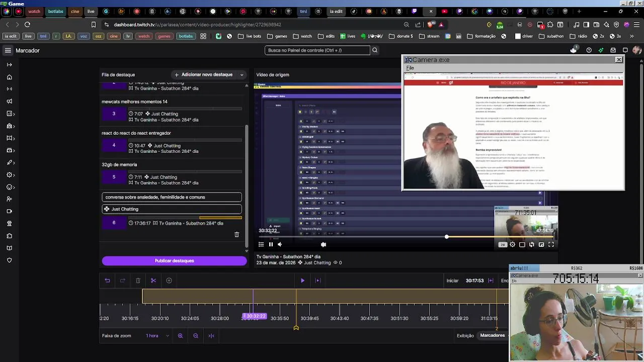
Task: Edit title field conversa sobre ansiedade
Action: 172,197
